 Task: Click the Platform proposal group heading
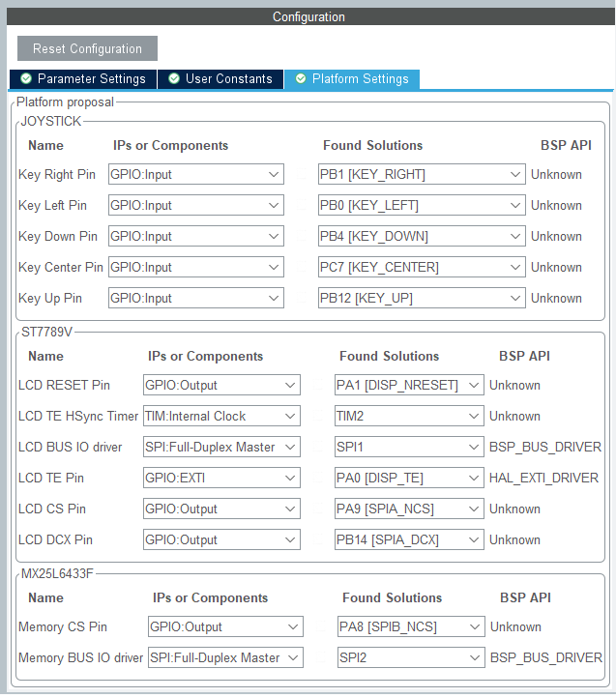pyautogui.click(x=65, y=102)
